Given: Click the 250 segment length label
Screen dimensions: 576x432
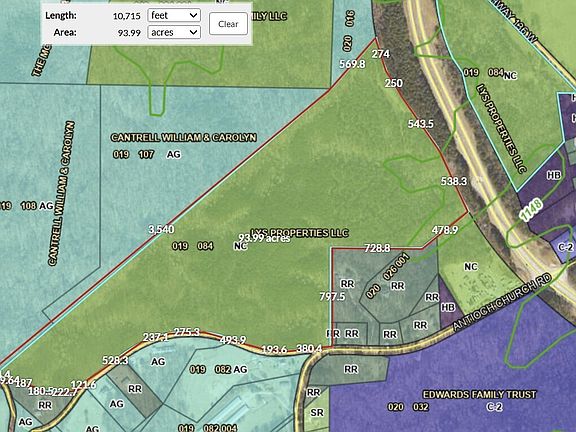Looking at the screenshot, I should (x=394, y=83).
